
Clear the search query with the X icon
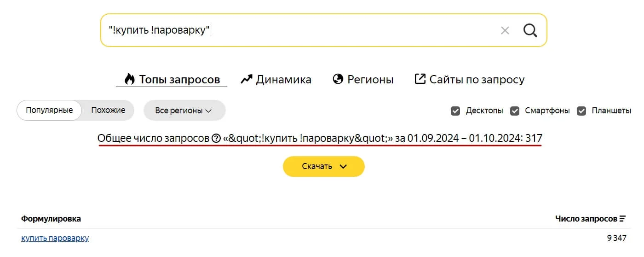pyautogui.click(x=505, y=31)
